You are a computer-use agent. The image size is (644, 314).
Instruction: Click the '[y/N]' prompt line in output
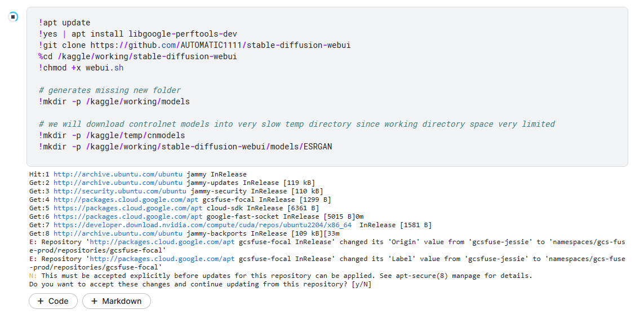click(200, 284)
